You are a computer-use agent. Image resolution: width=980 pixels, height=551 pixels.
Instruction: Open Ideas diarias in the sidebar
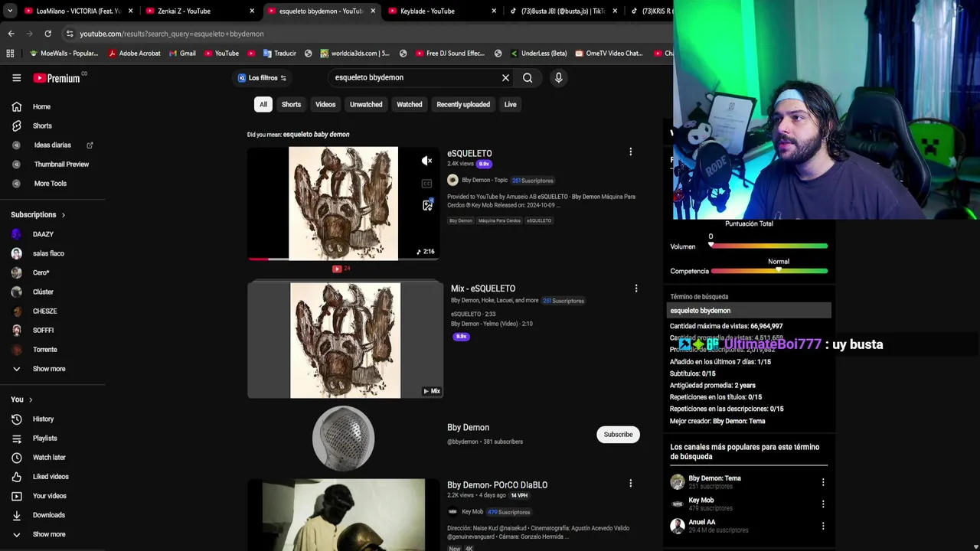tap(53, 145)
